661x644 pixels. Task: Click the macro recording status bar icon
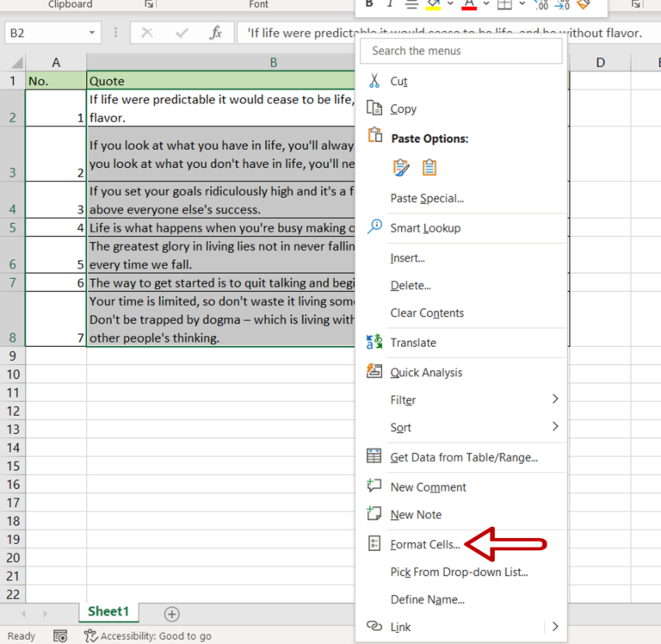point(60,636)
